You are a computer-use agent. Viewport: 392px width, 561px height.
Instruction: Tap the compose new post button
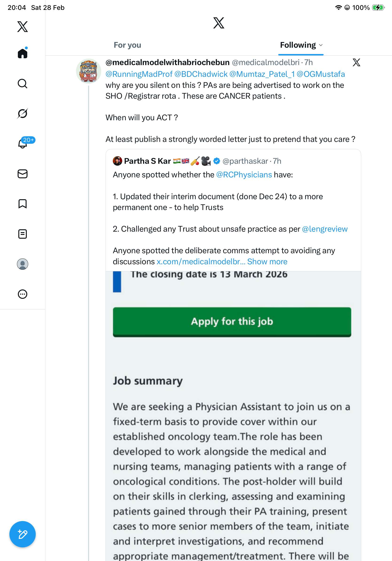click(23, 534)
